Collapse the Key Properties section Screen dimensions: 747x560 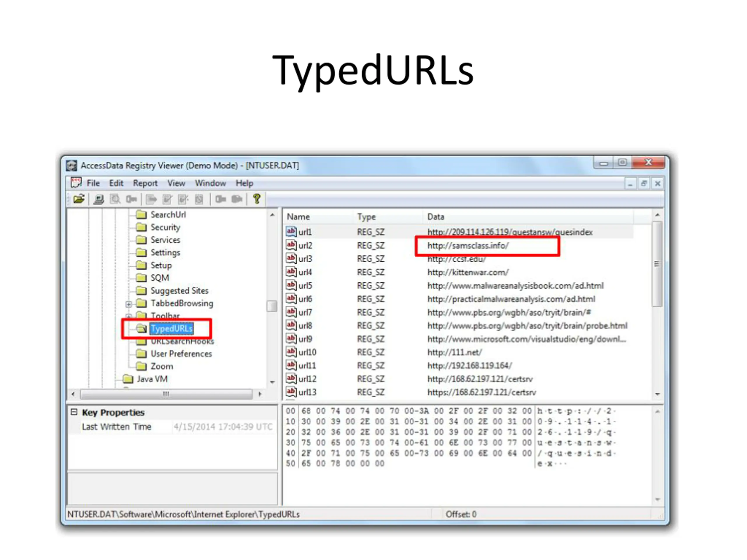click(74, 412)
